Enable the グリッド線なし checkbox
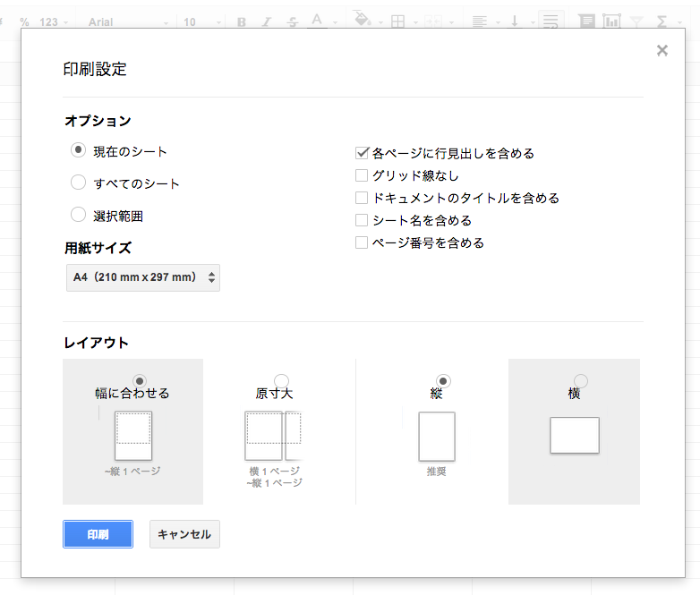Screen dimensions: 700x595 coord(362,175)
